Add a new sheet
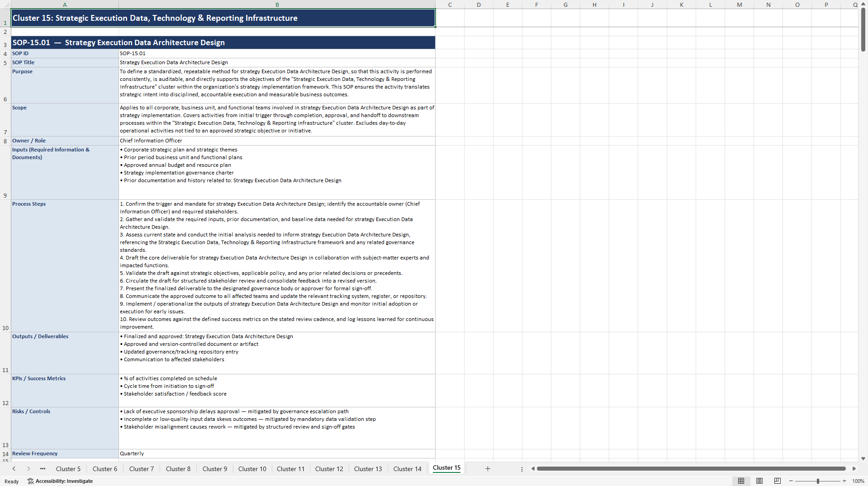The image size is (868, 486). (488, 469)
